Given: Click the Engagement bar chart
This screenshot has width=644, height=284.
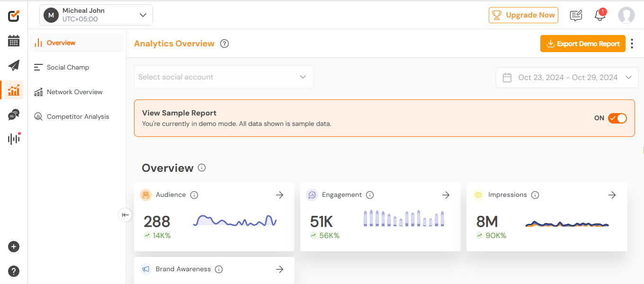Looking at the screenshot, I should 404,218.
